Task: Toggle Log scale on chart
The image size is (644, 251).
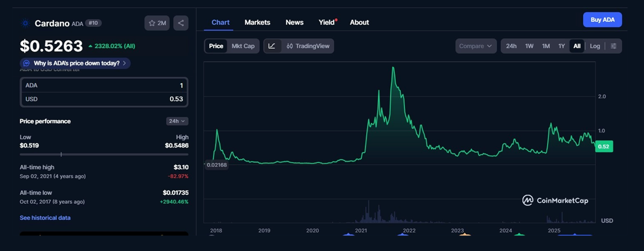Action: [595, 46]
